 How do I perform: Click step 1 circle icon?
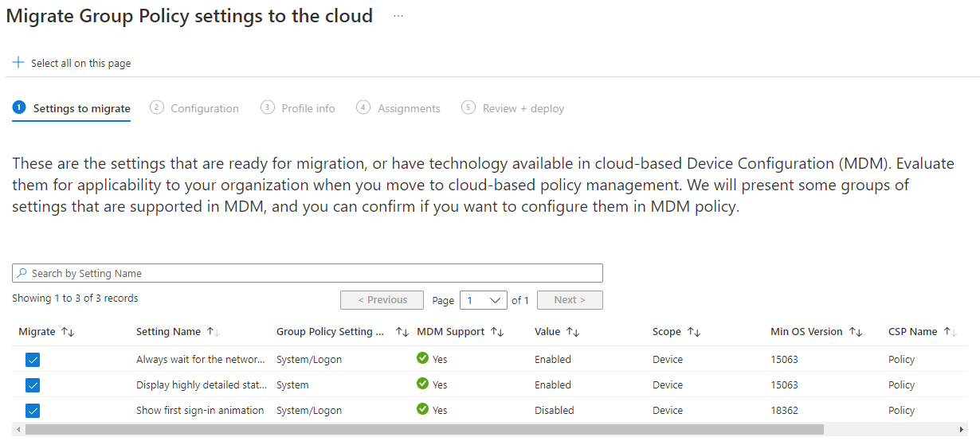coord(19,107)
